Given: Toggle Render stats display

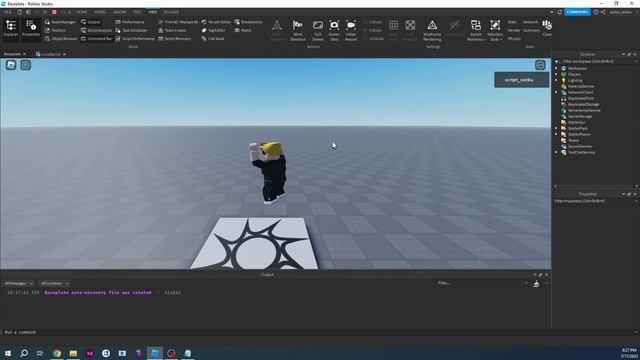Looking at the screenshot, I should click(x=514, y=30).
